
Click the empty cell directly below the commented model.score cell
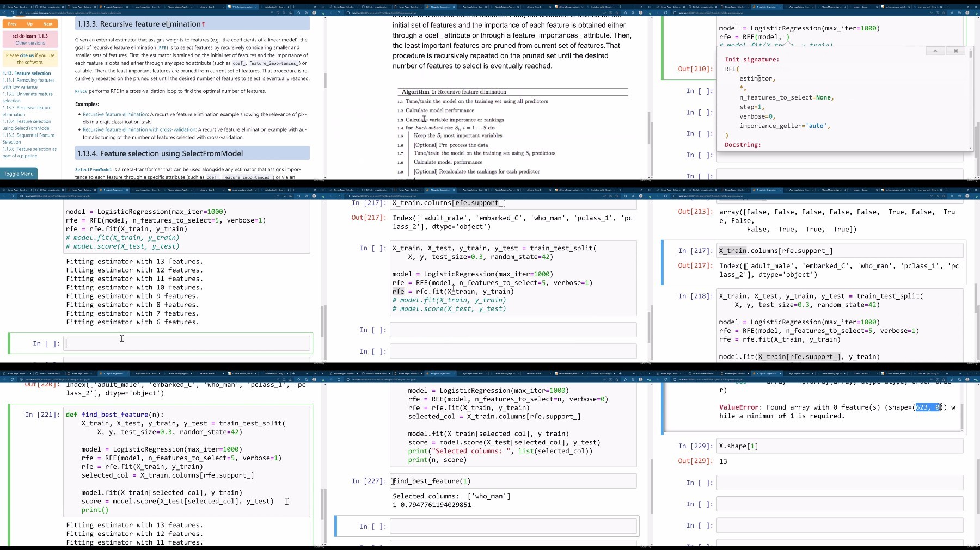coord(513,330)
